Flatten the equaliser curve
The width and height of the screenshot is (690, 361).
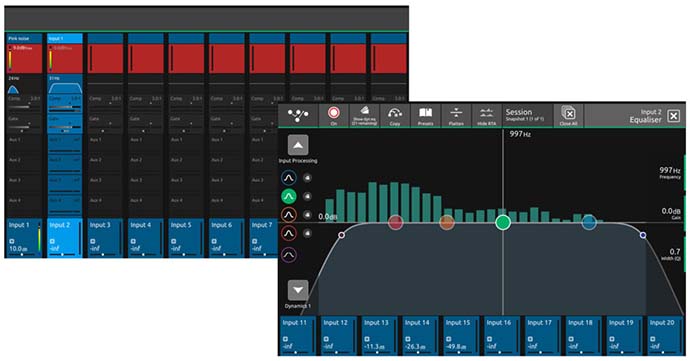pos(456,115)
